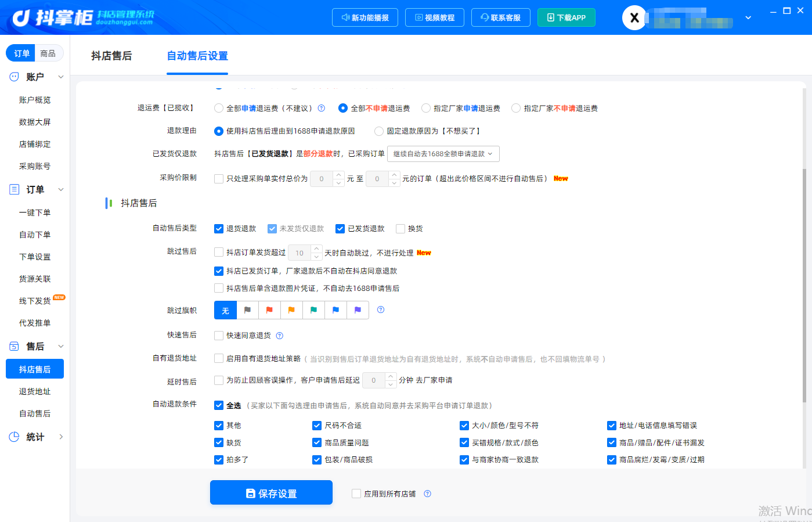This screenshot has height=522, width=812.
Task: Expand the 统计 sidebar section chevron
Action: (x=61, y=437)
